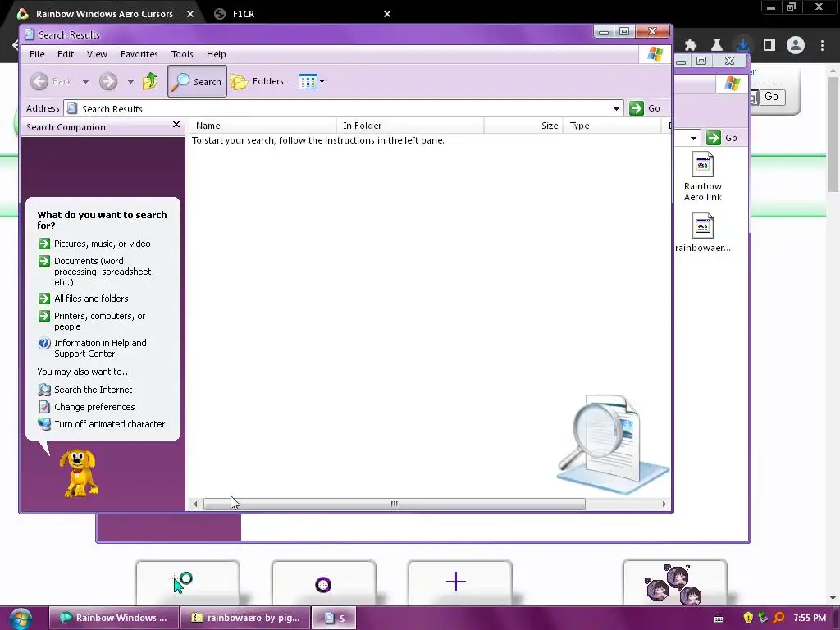Open the Views icon menu
This screenshot has height=630, width=840.
tap(311, 82)
